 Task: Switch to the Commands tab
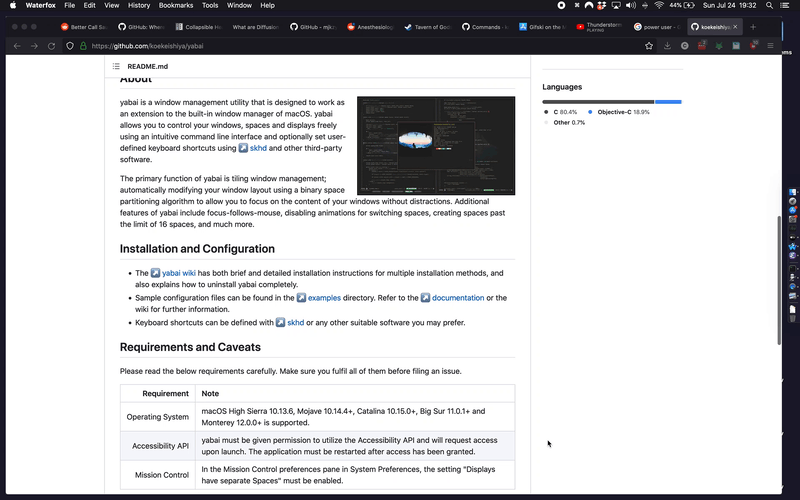pyautogui.click(x=485, y=27)
